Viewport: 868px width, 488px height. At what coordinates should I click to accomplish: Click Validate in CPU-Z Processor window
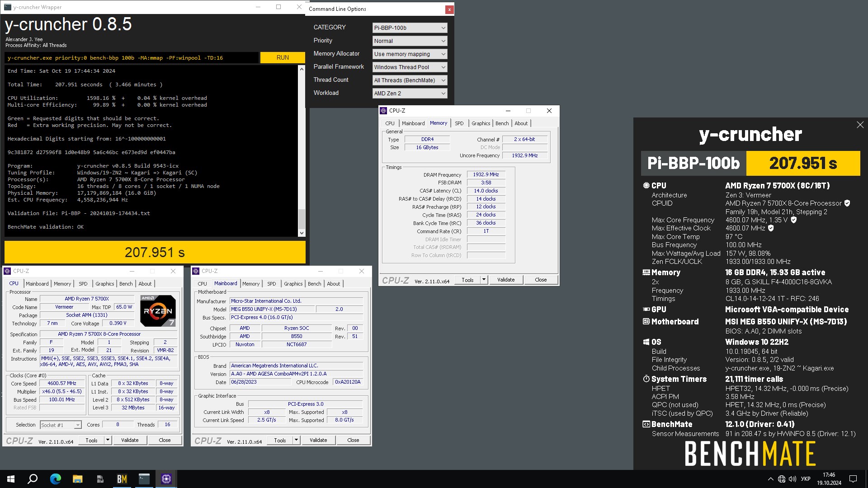point(130,440)
